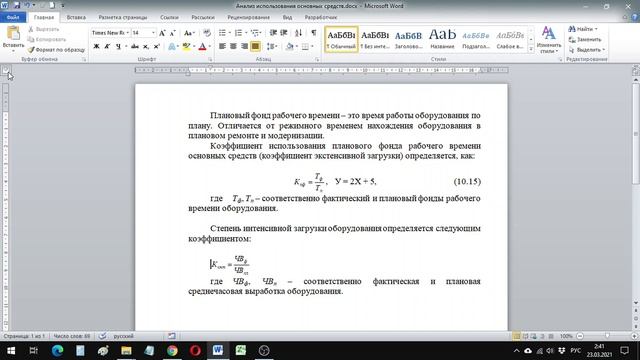Activate Format Painter (Формат по образцу)

pos(56,50)
